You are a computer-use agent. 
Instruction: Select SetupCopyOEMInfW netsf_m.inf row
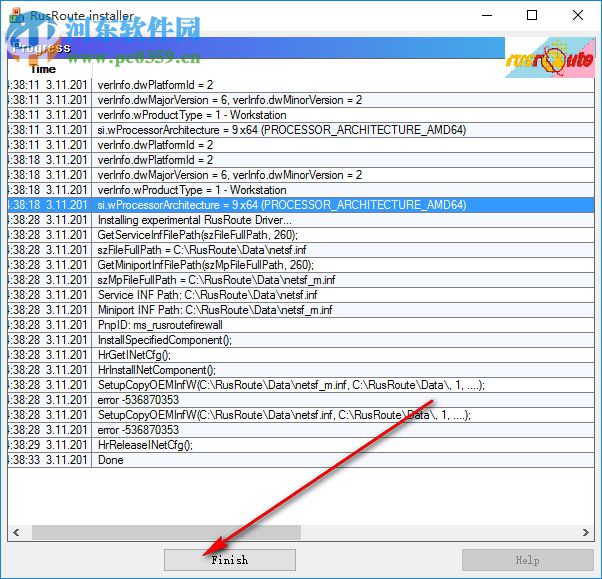[x=301, y=385]
